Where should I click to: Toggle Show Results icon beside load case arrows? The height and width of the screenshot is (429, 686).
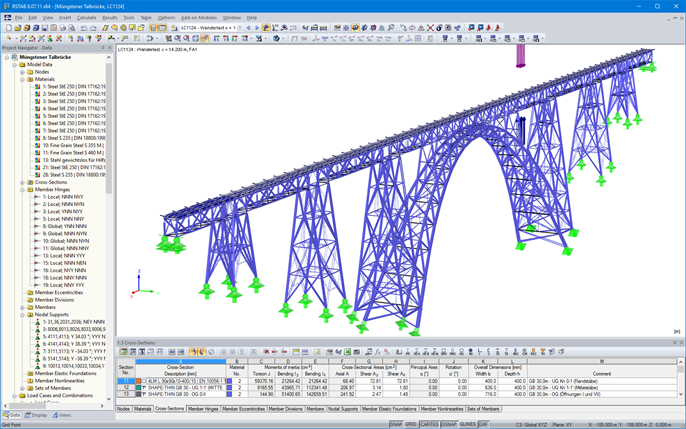coord(266,28)
